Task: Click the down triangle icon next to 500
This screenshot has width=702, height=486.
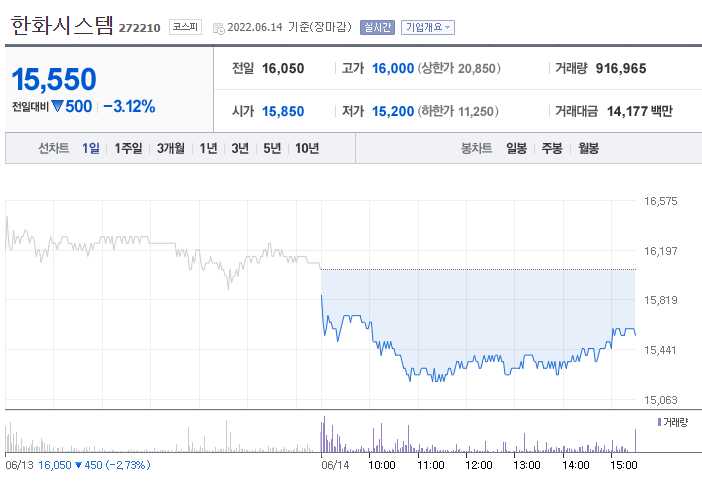Action: pos(57,106)
